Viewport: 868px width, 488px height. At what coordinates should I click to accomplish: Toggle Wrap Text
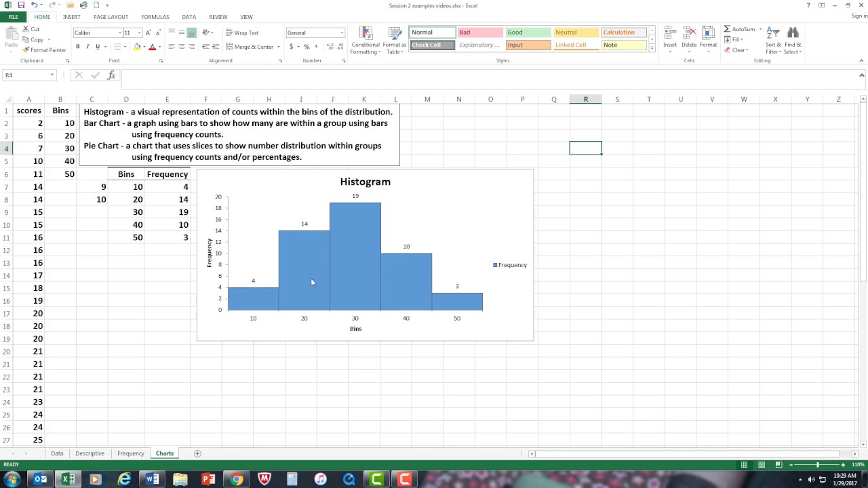(x=242, y=33)
